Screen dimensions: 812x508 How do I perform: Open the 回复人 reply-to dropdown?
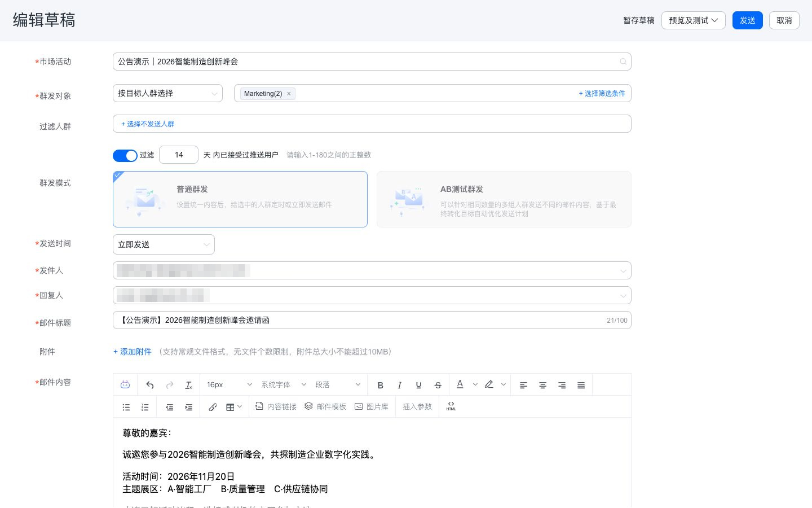[x=372, y=295]
